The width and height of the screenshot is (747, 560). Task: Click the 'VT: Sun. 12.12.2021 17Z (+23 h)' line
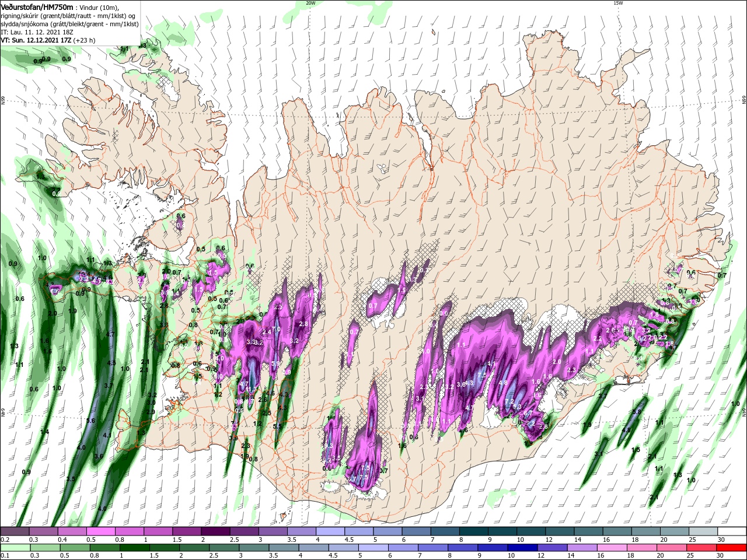pos(48,40)
